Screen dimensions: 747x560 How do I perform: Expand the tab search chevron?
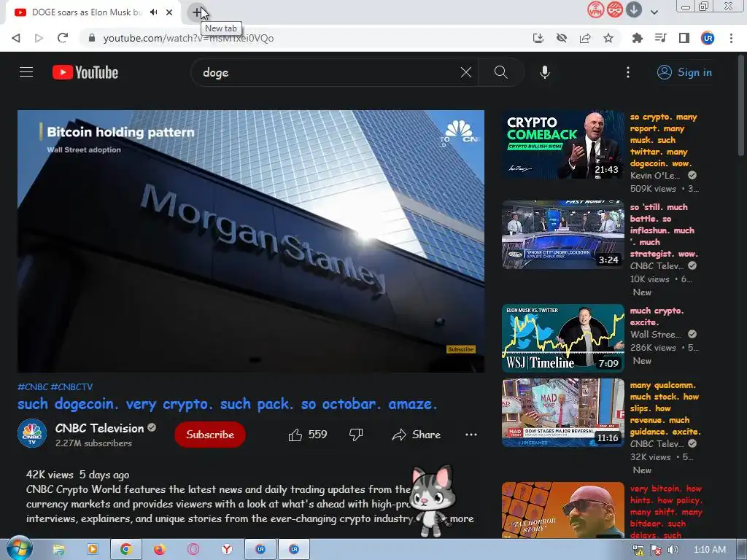pos(654,12)
